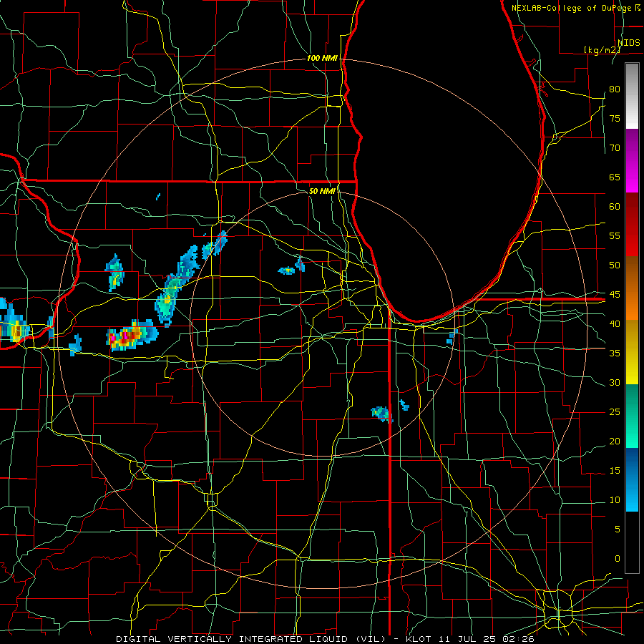Click the small cell with yellow center inside 50 NMI ring
The image size is (644, 644).
tap(287, 270)
